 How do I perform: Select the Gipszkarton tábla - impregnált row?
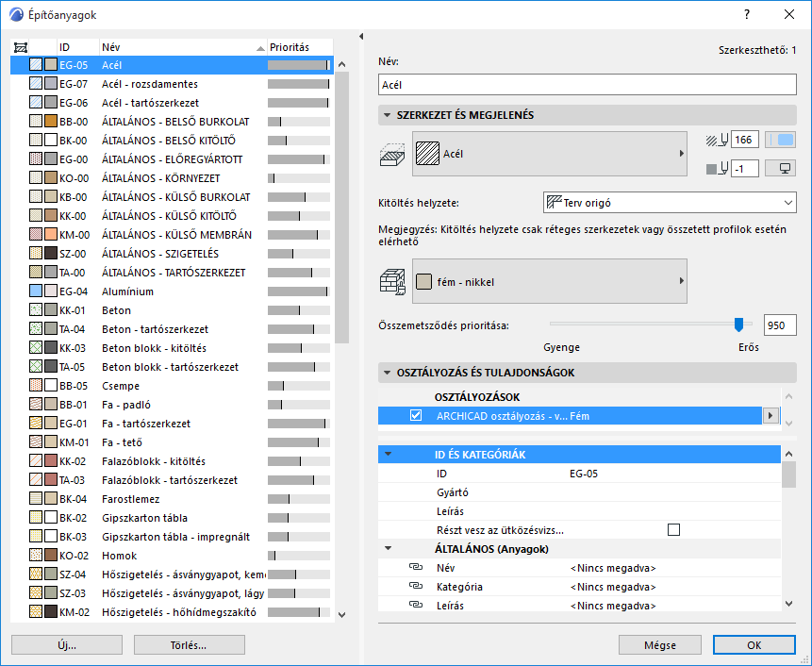[172, 537]
